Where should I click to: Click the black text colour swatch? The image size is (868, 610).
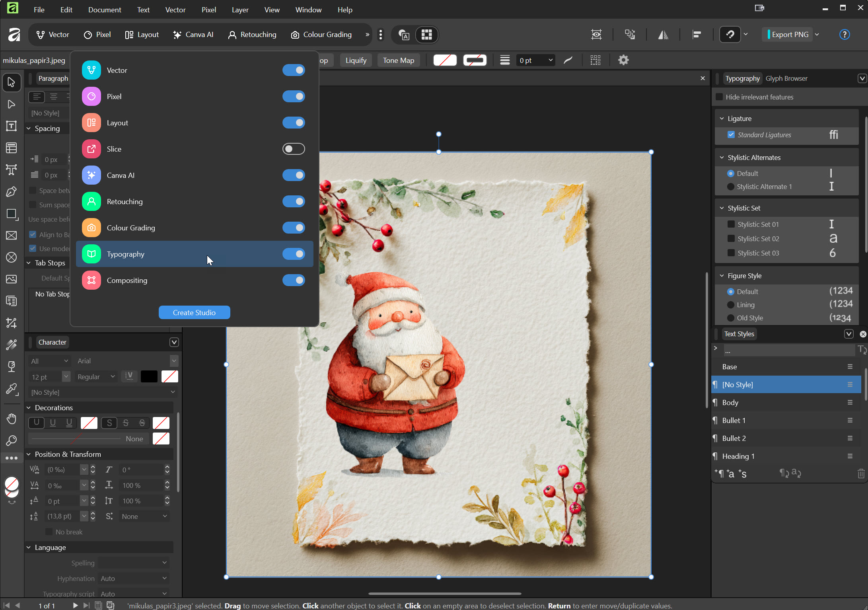coord(149,376)
